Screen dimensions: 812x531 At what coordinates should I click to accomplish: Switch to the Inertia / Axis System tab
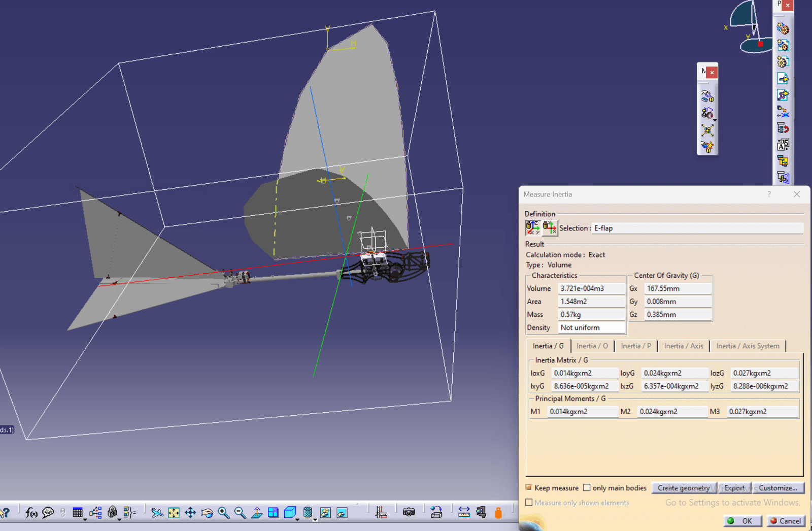tap(748, 346)
